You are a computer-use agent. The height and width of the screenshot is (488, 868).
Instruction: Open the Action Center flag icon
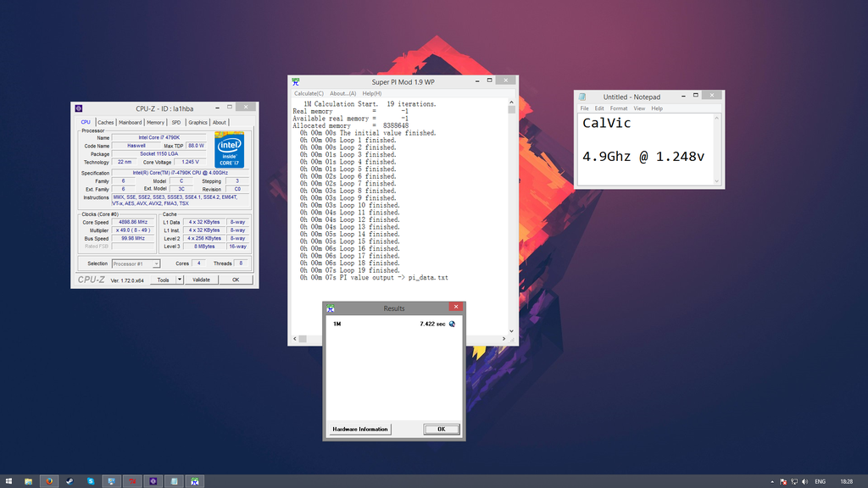(x=783, y=482)
